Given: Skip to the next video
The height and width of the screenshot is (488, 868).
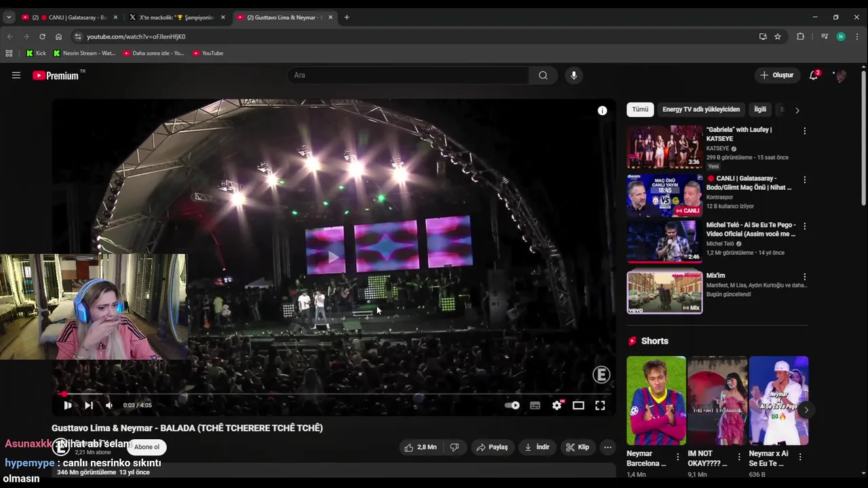Looking at the screenshot, I should coord(89,405).
